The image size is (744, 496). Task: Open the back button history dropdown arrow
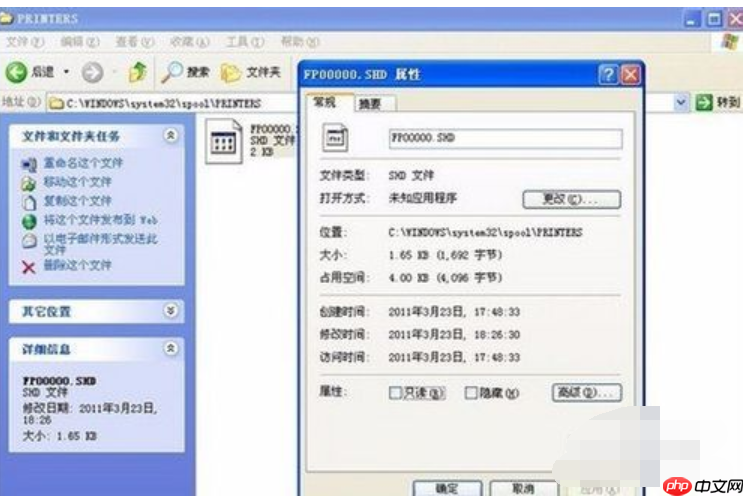pos(66,72)
